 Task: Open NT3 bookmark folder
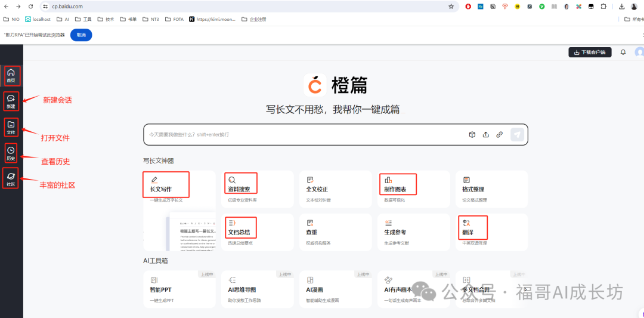coord(151,19)
